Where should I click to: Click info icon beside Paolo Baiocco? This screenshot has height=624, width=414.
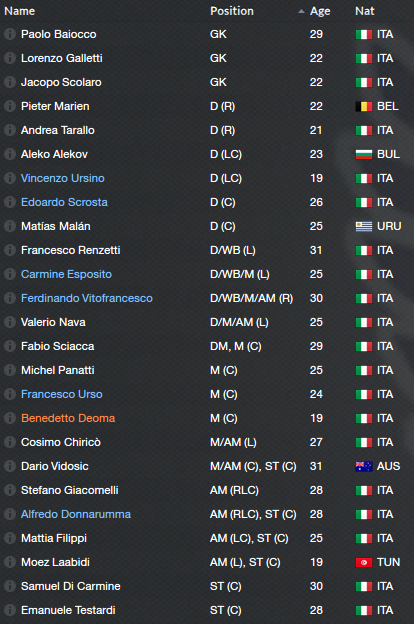click(10, 34)
